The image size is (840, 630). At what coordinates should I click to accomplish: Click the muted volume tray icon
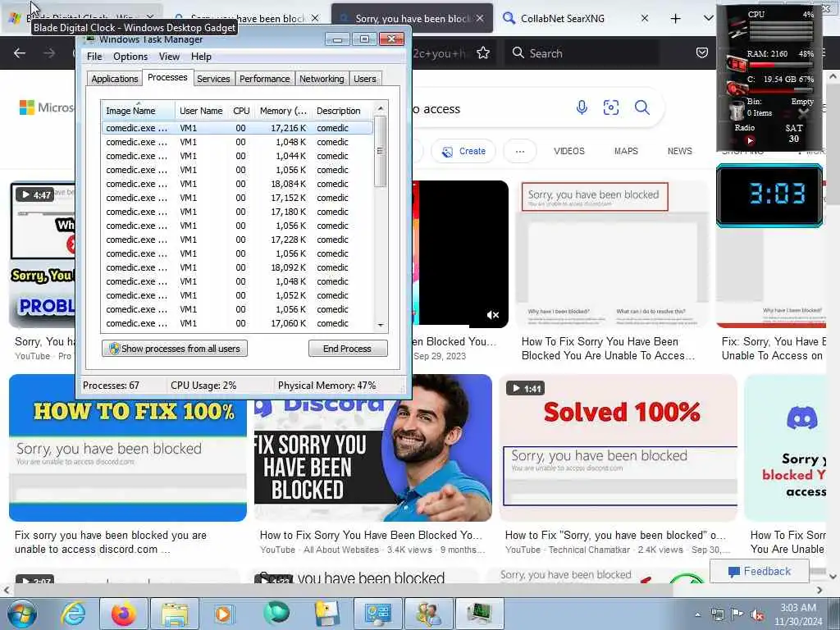tap(757, 614)
